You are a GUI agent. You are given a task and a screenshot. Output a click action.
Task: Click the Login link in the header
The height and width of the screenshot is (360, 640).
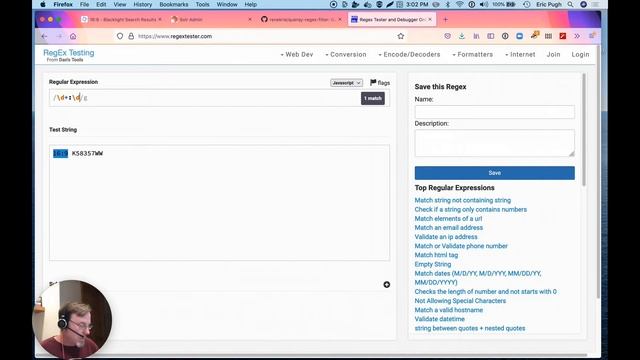pos(580,54)
